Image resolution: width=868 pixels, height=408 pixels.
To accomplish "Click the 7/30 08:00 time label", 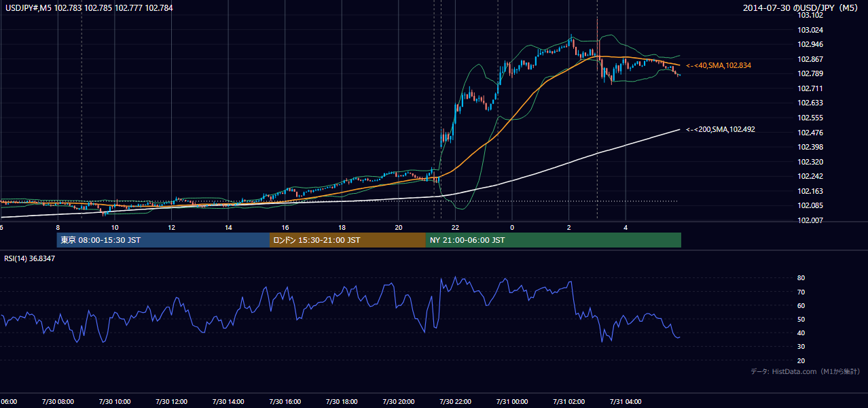I will pyautogui.click(x=58, y=402).
